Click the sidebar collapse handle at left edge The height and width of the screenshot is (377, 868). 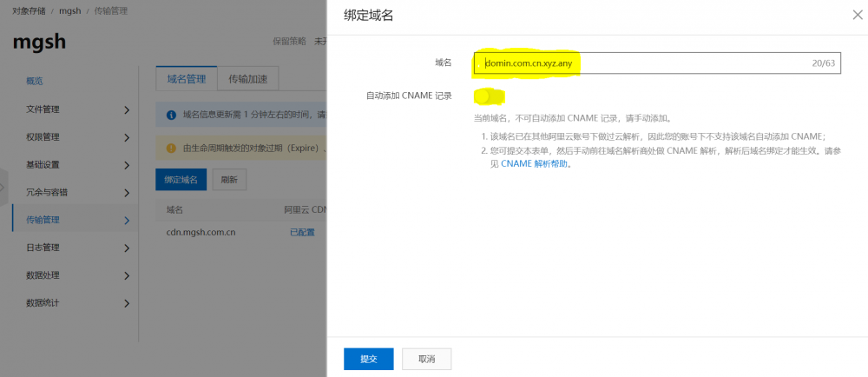[3, 187]
